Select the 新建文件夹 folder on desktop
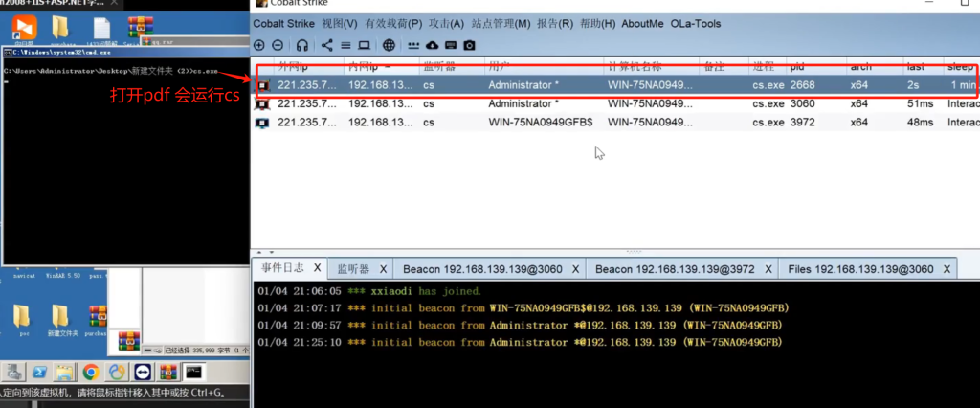The width and height of the screenshot is (980, 408). [61, 321]
